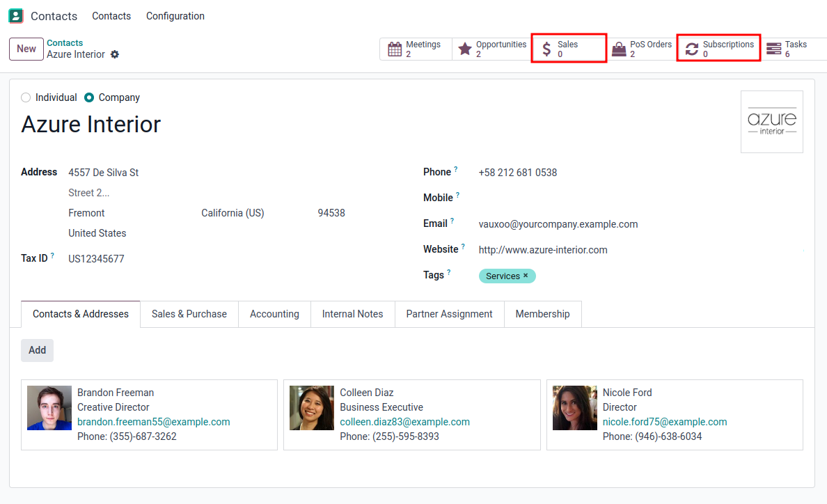Open the Meetings stat button label
The height and width of the screenshot is (504, 827).
pyautogui.click(x=423, y=45)
